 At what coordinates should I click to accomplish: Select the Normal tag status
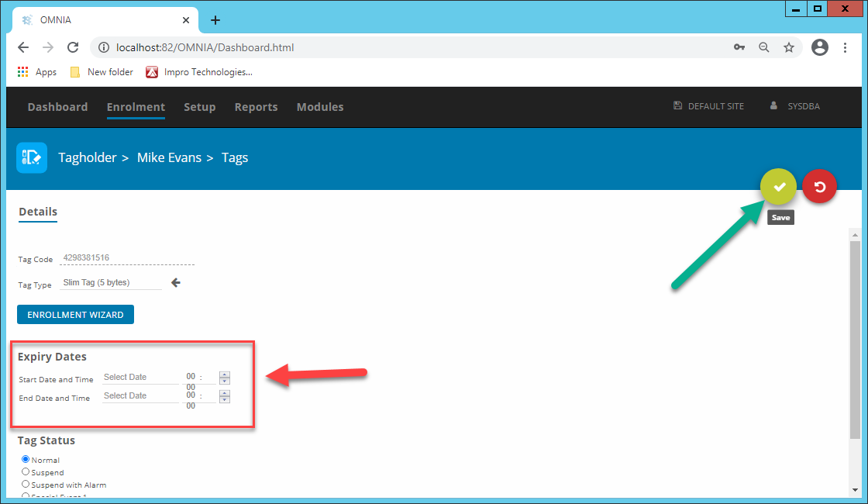26,459
